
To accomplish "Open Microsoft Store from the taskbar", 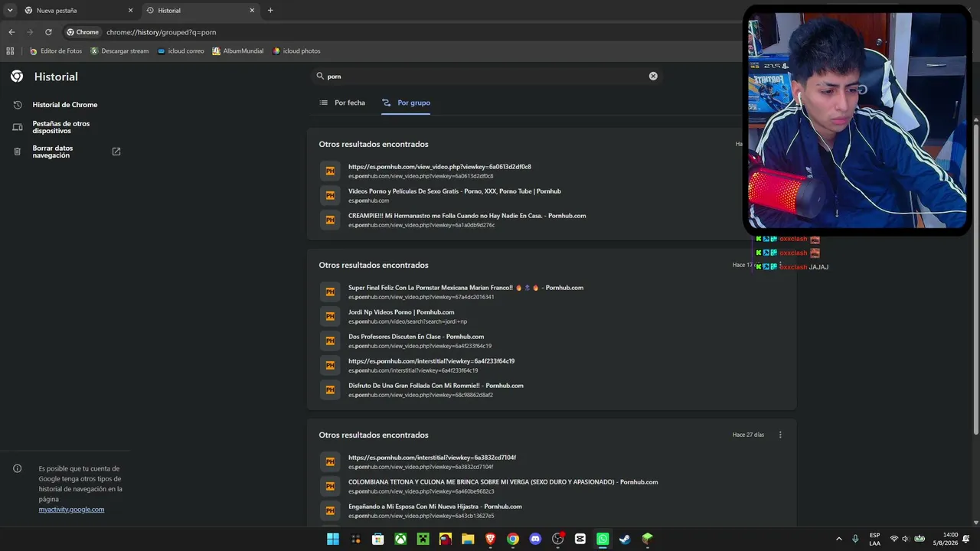I will coord(378,539).
